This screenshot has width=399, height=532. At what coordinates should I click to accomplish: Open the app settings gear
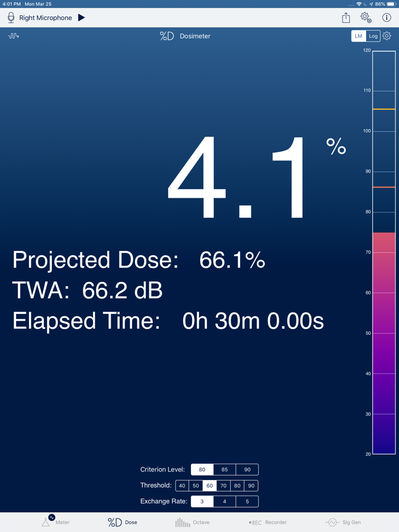click(366, 18)
